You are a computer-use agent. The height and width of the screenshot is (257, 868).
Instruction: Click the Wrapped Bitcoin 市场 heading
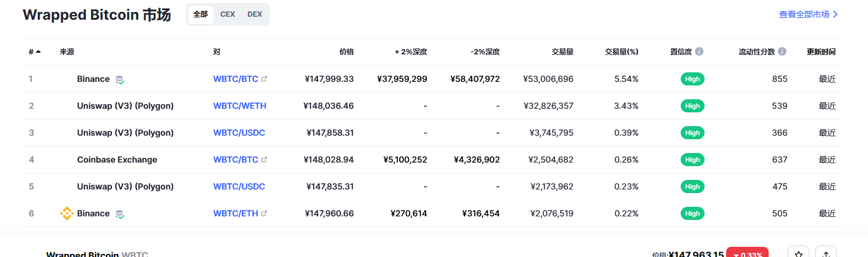point(97,15)
